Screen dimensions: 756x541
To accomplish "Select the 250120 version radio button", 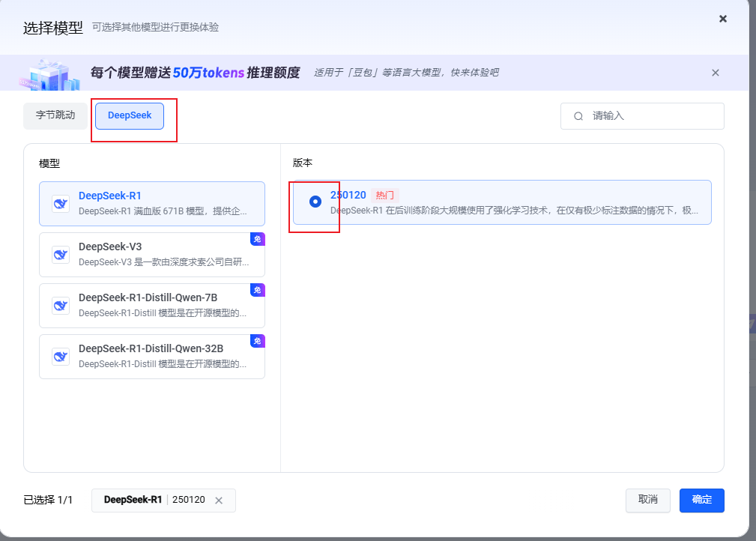I will (315, 201).
